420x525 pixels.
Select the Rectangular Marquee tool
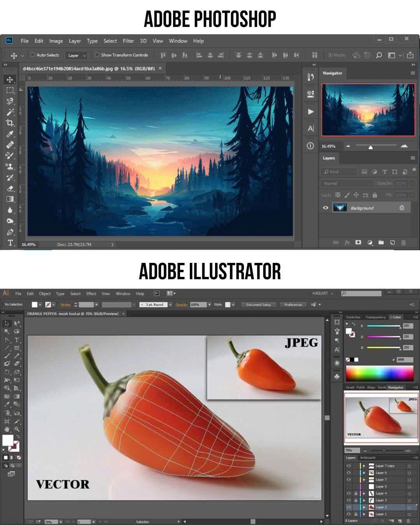click(10, 90)
